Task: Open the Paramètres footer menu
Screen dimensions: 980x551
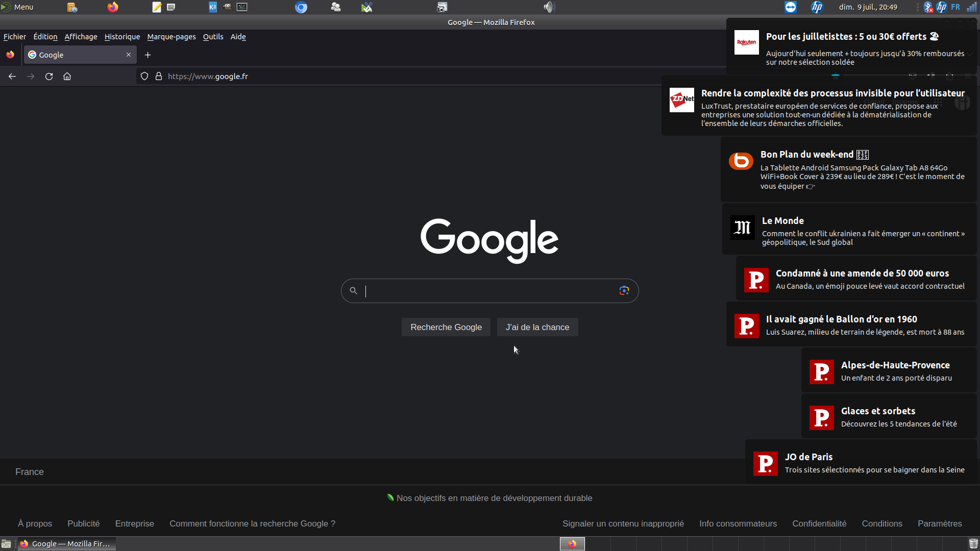Action: 940,523
